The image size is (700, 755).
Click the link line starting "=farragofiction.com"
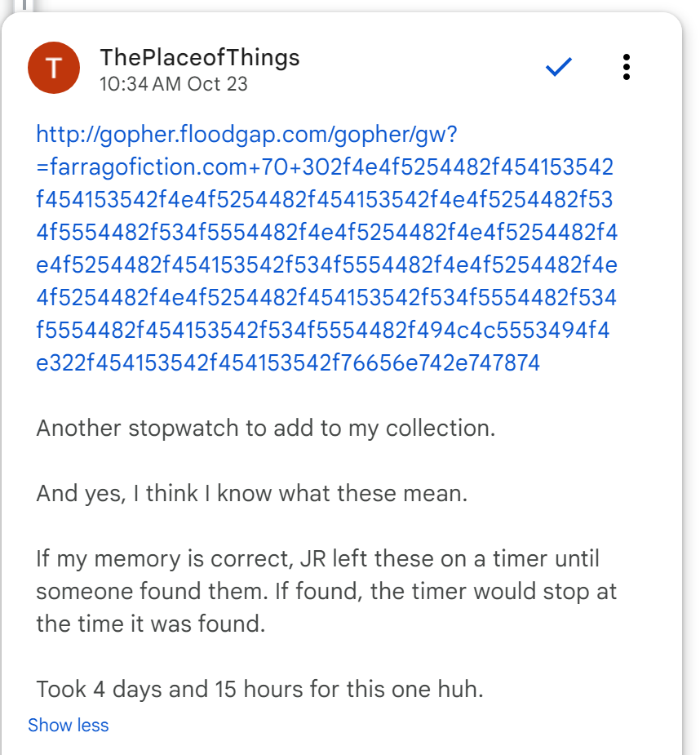(x=325, y=167)
